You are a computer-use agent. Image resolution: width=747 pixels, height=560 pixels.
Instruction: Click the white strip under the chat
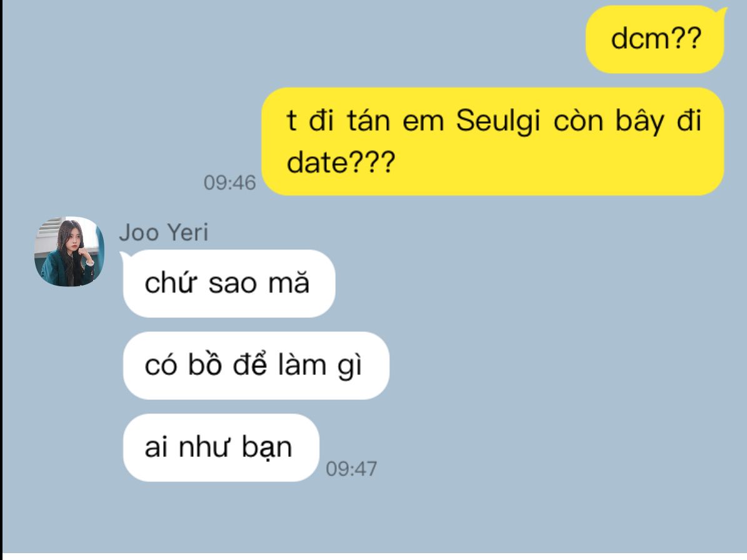[x=374, y=557]
